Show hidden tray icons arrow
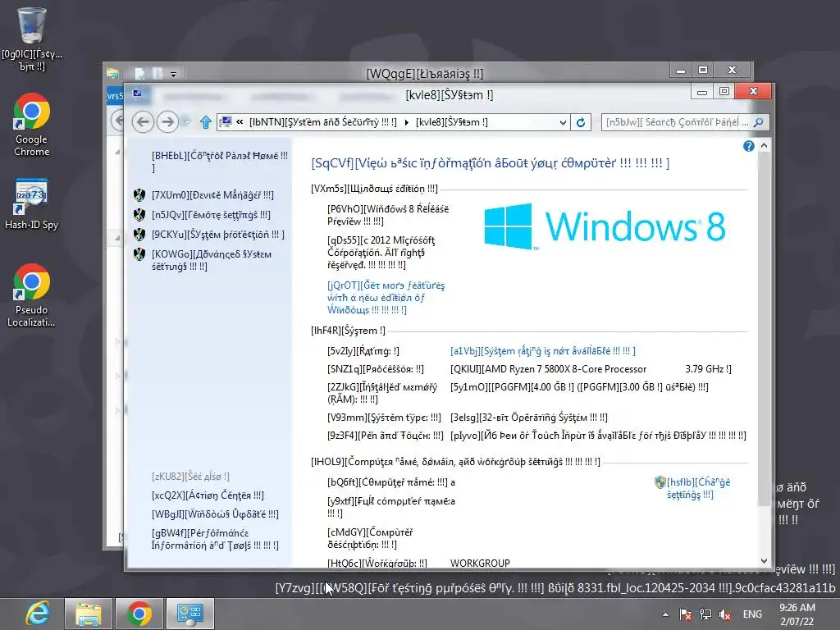This screenshot has height=630, width=840. click(665, 614)
